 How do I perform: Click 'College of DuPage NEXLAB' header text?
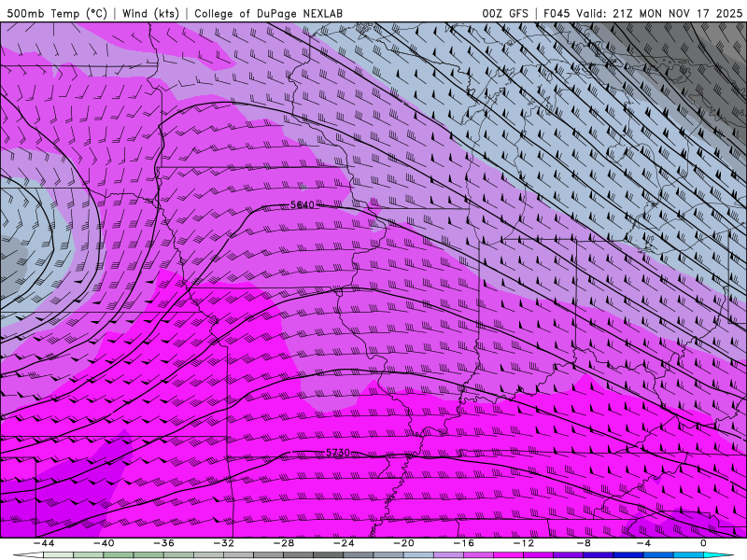pos(268,13)
